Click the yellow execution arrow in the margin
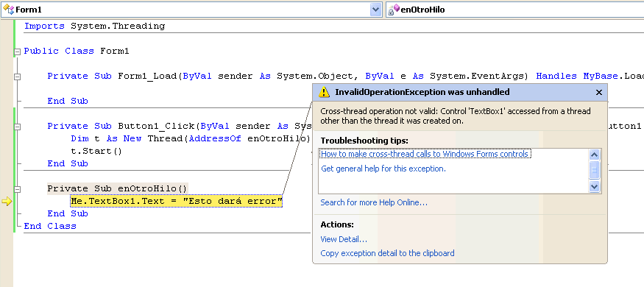Screen dimensions: 644x287 7,201
